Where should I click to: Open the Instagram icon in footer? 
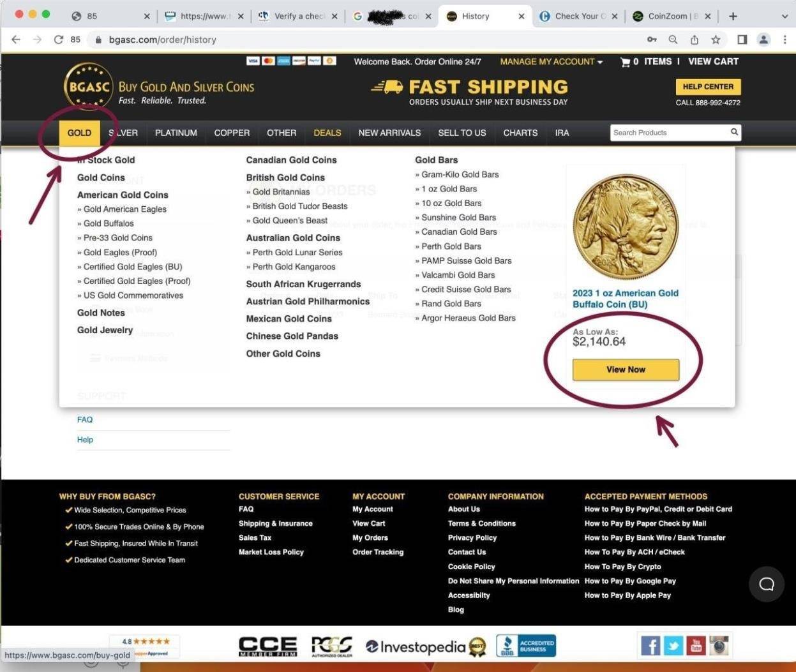click(719, 646)
